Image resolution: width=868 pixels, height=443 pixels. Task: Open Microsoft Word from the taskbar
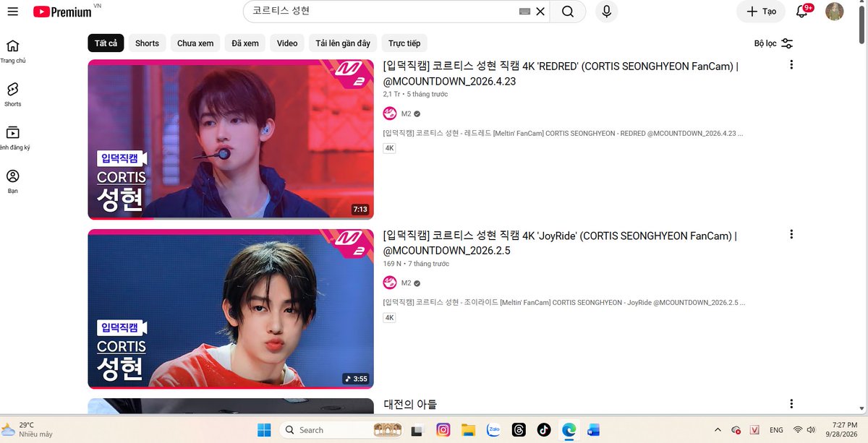click(x=594, y=430)
